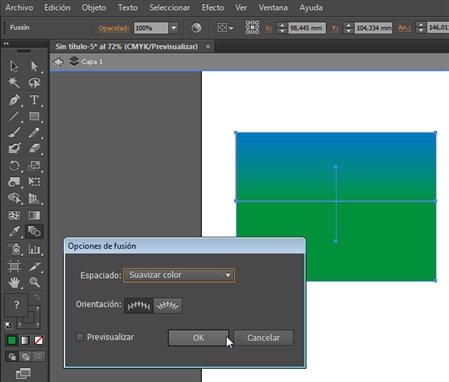Open the Espaciado dropdown Suavizar color
Viewport: 449px width, 382px height.
(179, 275)
